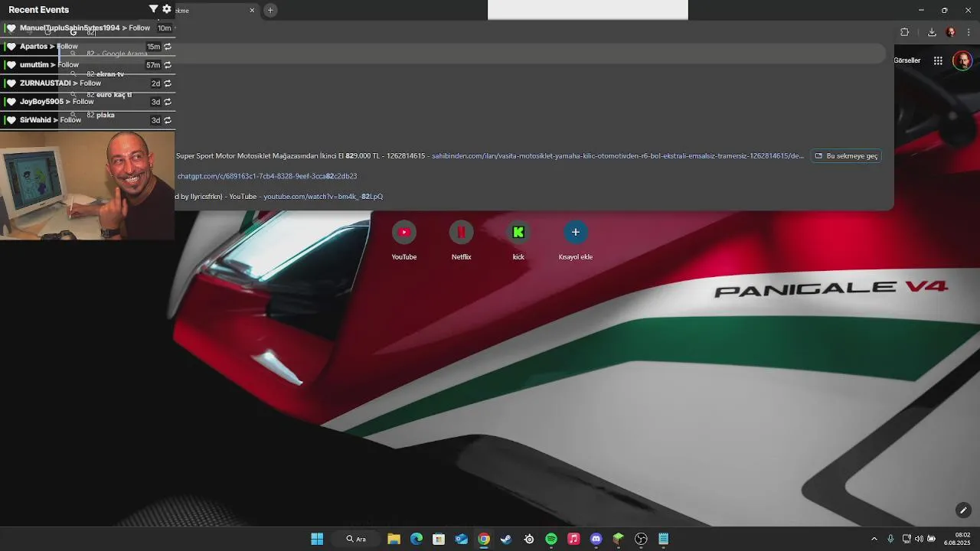Click the webcam feed thumbnail

(x=87, y=186)
